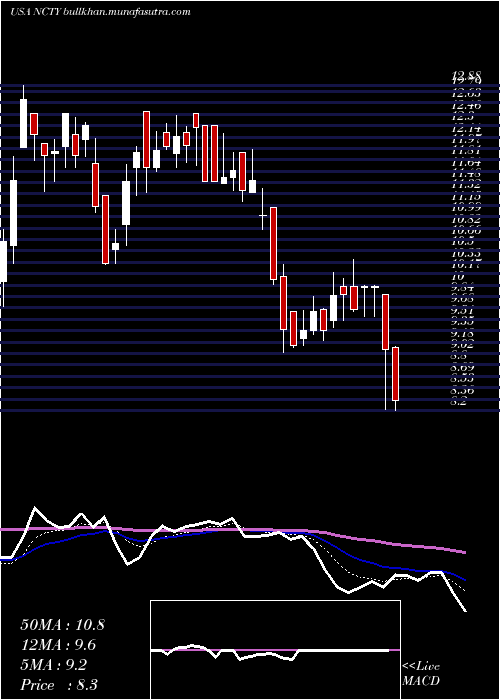Viewport: 500px width, 700px height.
Task: Click the 10.5 price axis label
Action: 462,242
